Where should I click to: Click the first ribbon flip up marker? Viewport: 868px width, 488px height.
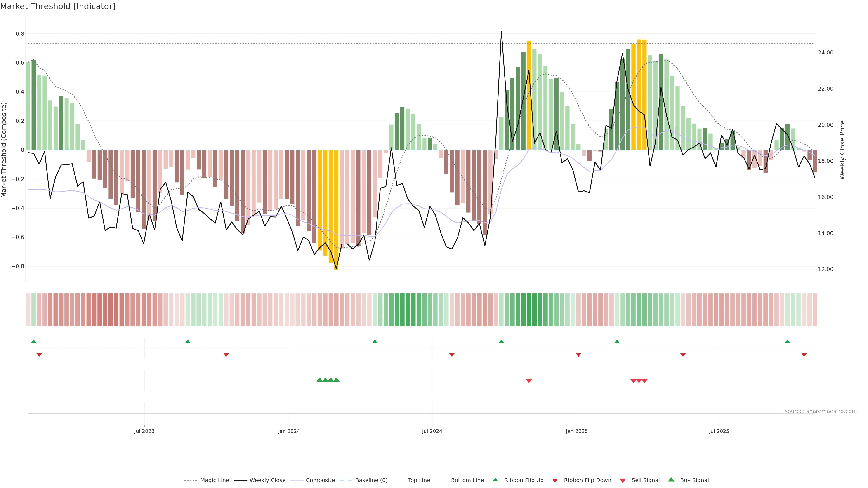pos(34,342)
